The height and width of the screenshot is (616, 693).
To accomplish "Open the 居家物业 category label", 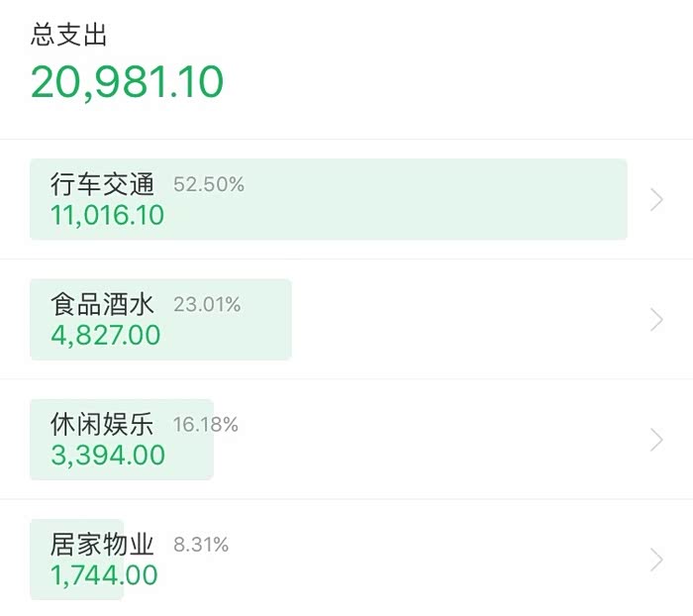I will (x=103, y=545).
